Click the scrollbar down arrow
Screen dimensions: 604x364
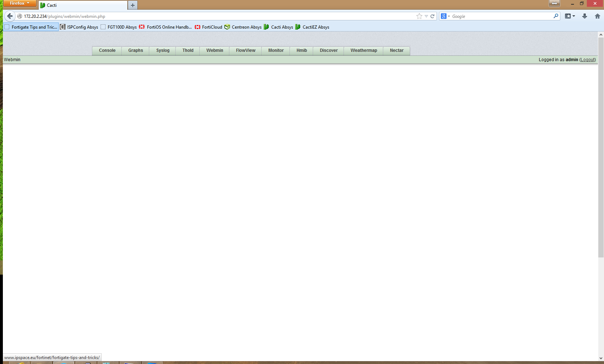click(x=601, y=358)
